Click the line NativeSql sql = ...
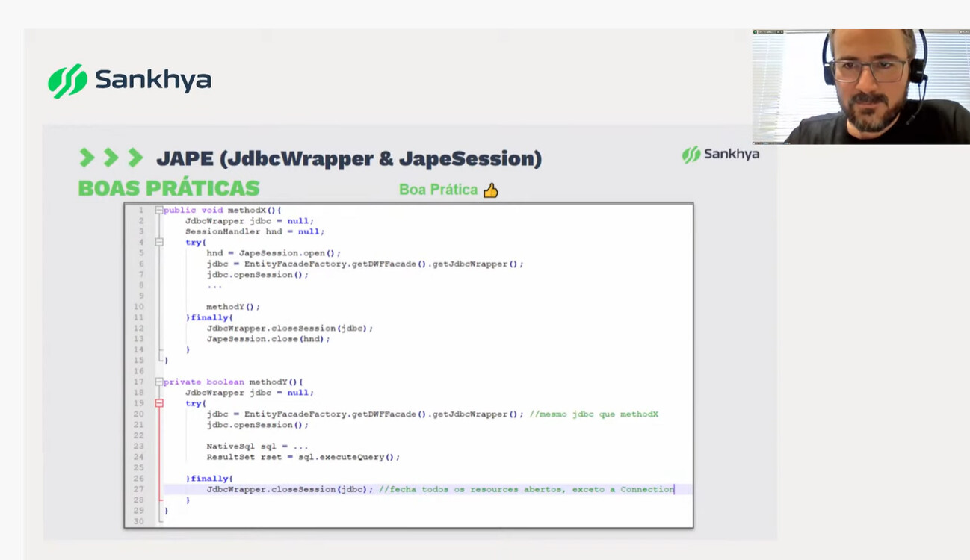970x560 pixels. (x=258, y=447)
